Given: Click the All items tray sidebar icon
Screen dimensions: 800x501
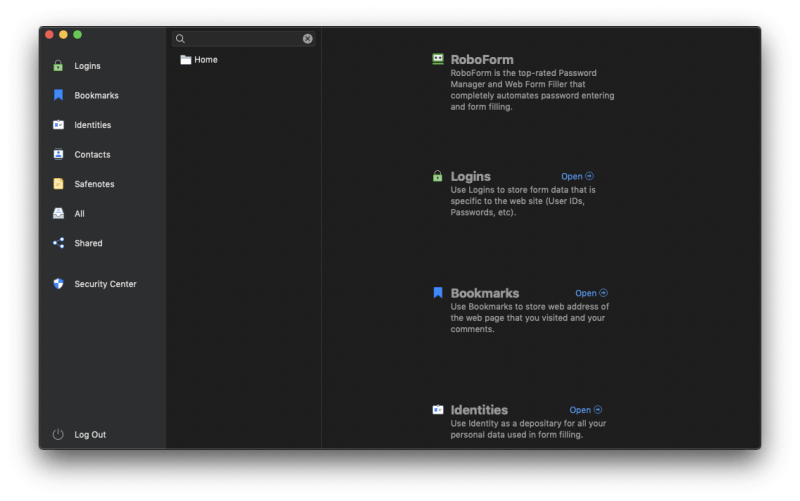Looking at the screenshot, I should point(58,213).
